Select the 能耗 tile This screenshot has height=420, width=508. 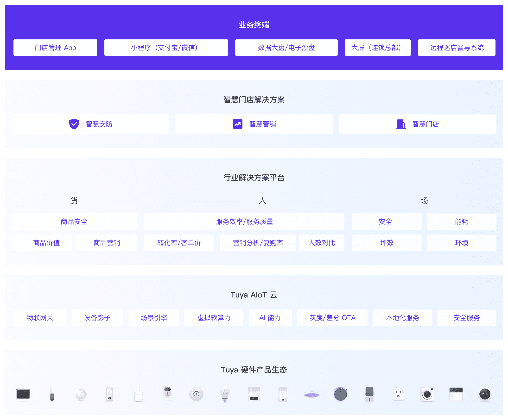tap(462, 222)
